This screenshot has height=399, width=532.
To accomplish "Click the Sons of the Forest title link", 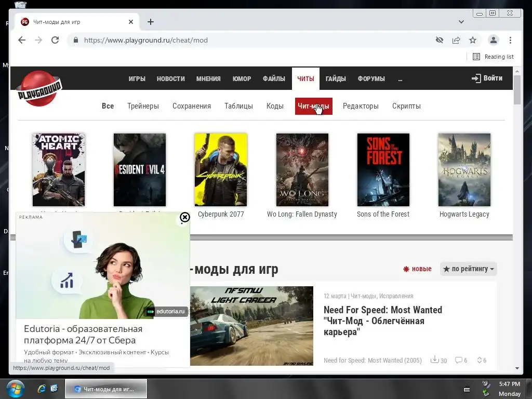I will pyautogui.click(x=383, y=214).
